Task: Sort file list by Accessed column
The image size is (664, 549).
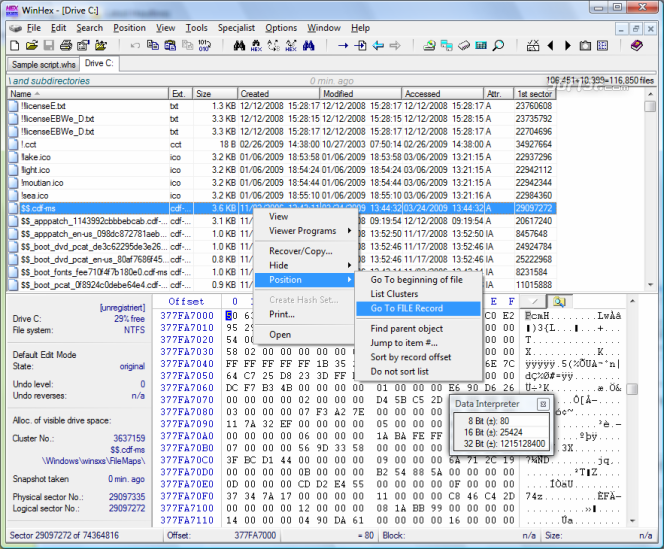Action: click(x=443, y=94)
